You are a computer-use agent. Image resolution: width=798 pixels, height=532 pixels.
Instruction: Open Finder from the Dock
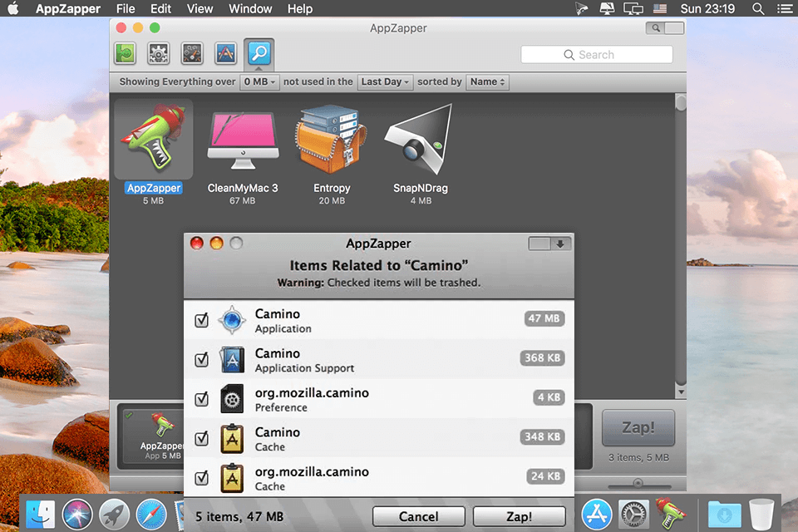[40, 515]
